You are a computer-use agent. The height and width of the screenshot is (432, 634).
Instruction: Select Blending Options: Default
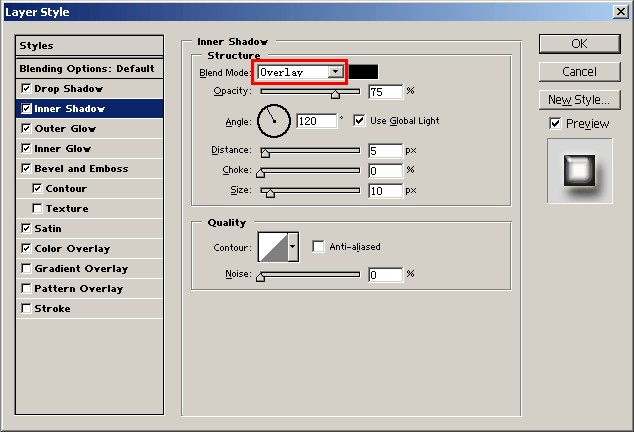87,69
